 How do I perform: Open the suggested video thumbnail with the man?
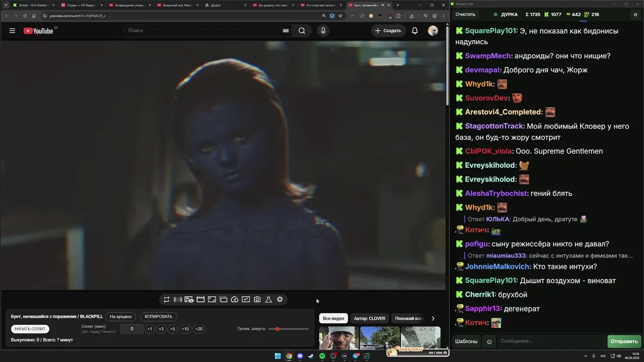pyautogui.click(x=339, y=338)
